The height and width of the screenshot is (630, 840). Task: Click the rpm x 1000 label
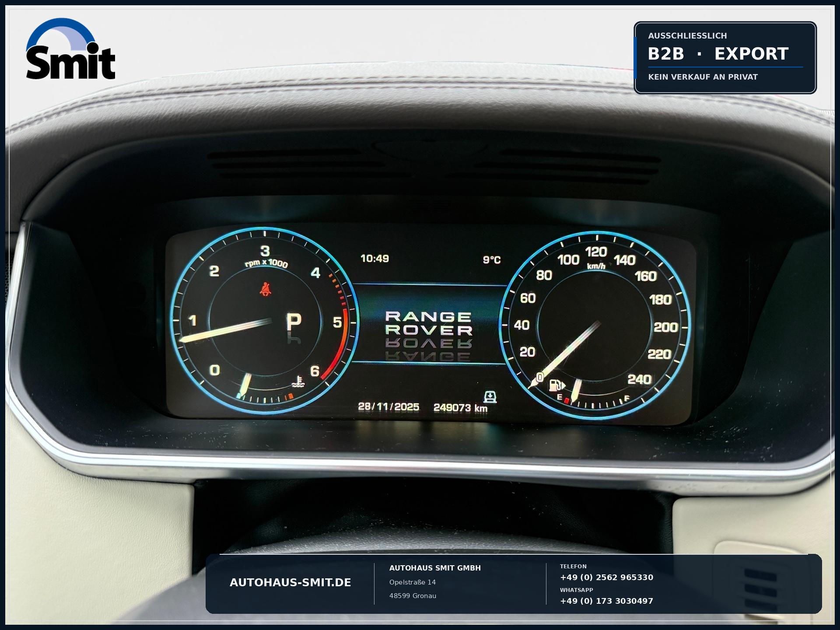pyautogui.click(x=266, y=263)
